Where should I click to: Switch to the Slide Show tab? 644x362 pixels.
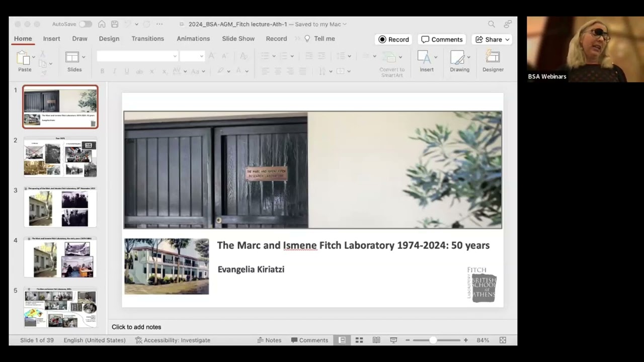point(238,39)
